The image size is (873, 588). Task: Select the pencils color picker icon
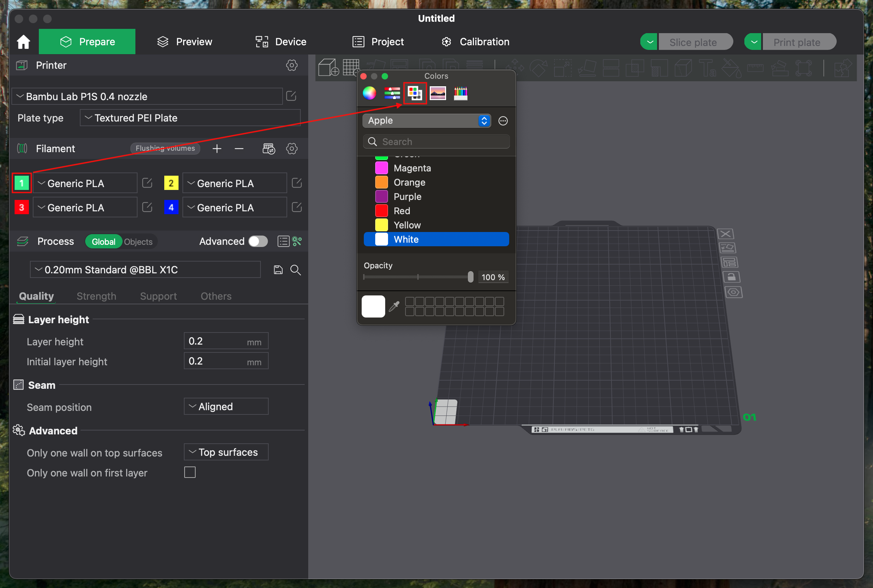pyautogui.click(x=460, y=93)
